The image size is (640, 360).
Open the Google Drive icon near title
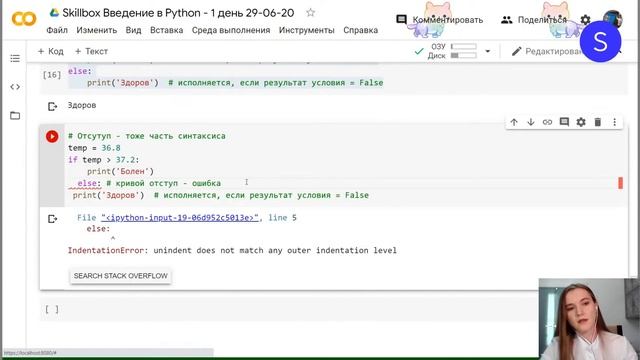[54, 13]
